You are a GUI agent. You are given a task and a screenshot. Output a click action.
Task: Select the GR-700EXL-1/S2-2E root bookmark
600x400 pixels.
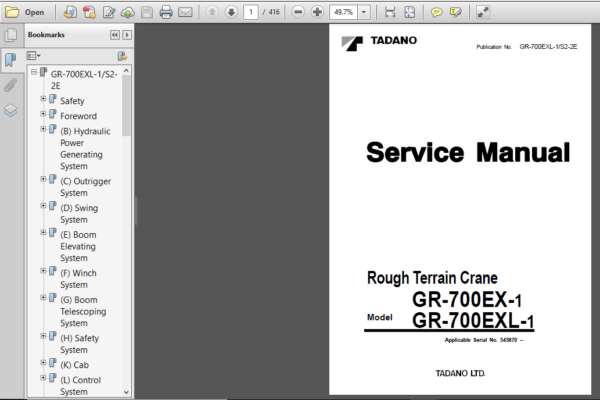[84, 80]
